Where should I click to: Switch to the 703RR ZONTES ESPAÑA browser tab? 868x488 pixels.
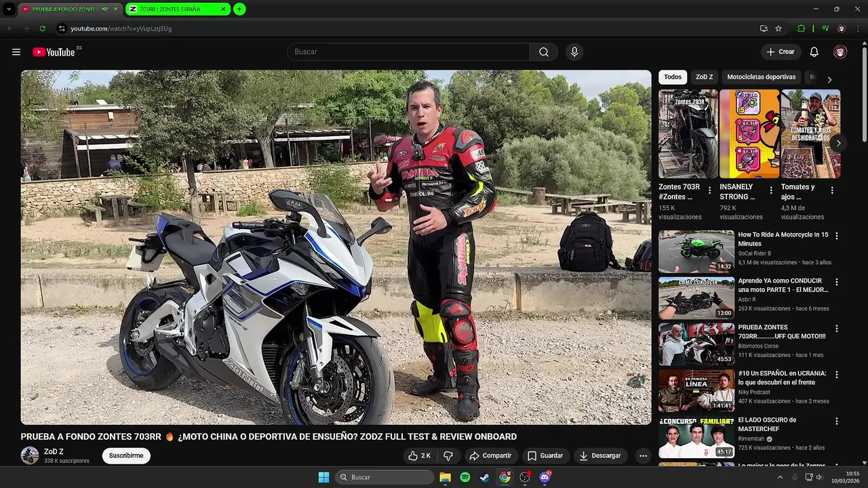[178, 9]
